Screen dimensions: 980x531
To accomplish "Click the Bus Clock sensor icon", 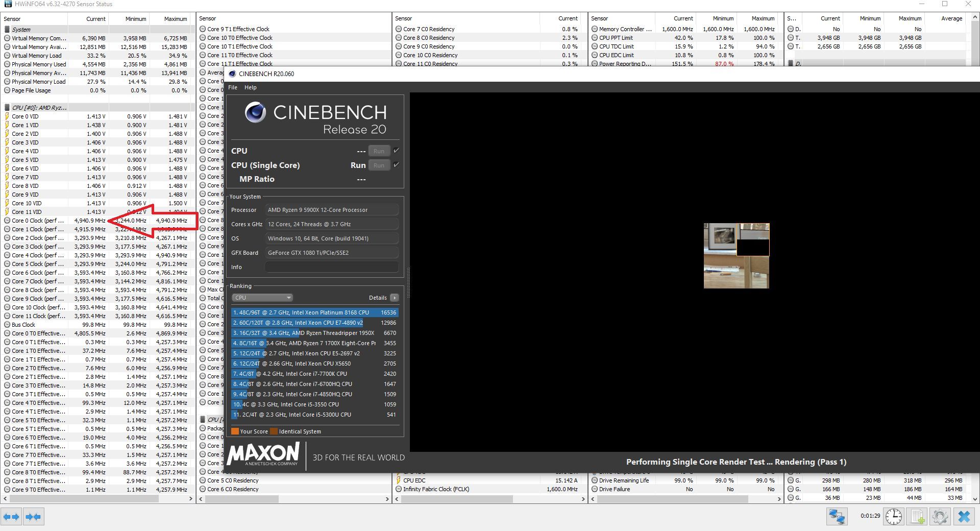I will click(x=7, y=325).
